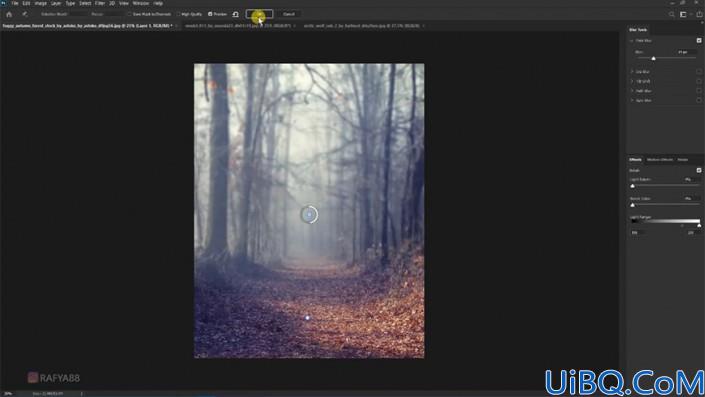Click the pin tool icon beside Home
Viewport: 705px width, 397px height.
click(x=25, y=14)
